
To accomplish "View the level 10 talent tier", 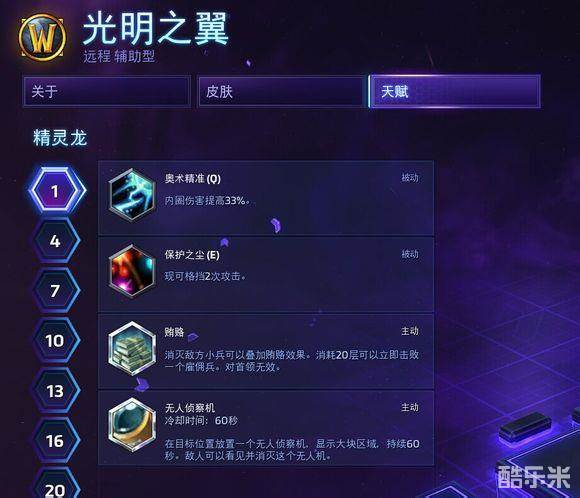I will 56,341.
